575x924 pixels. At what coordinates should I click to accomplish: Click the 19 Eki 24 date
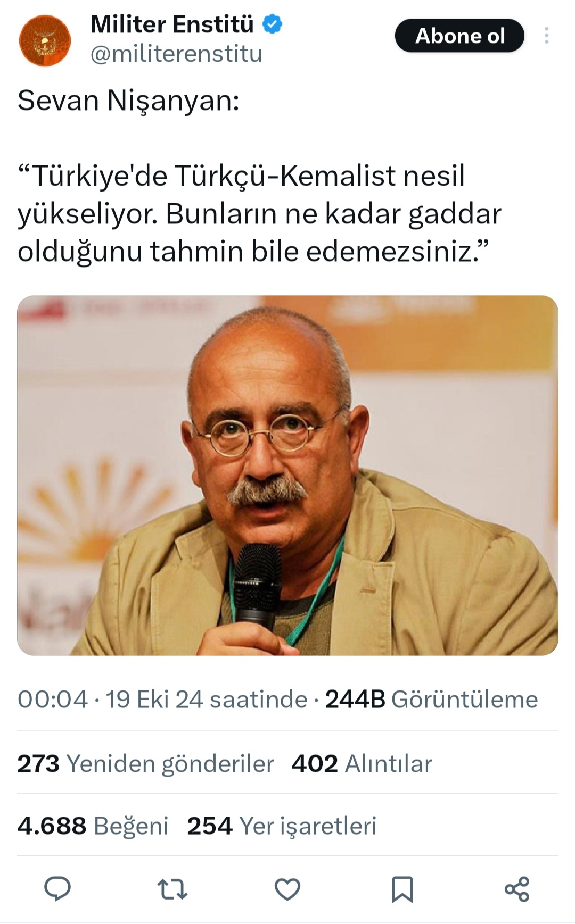(x=154, y=699)
